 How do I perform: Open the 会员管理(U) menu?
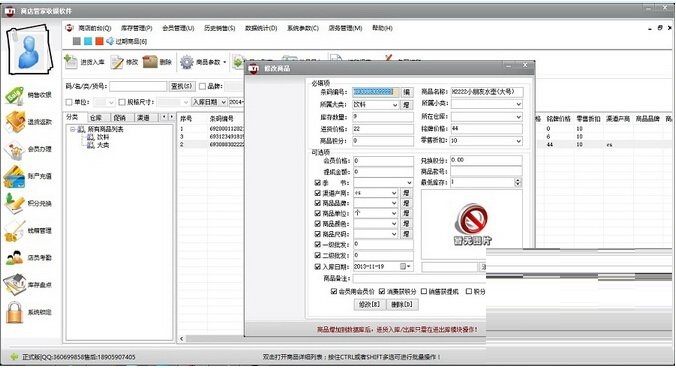(x=178, y=28)
